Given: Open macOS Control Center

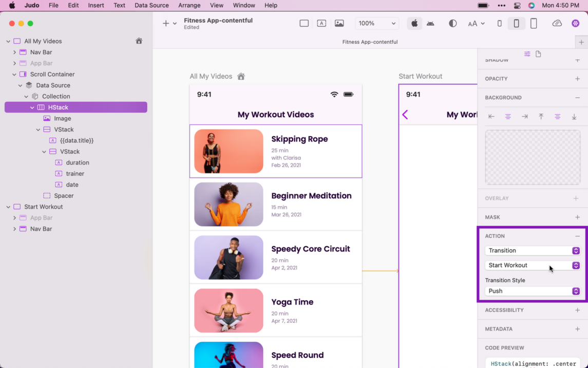Looking at the screenshot, I should pyautogui.click(x=517, y=5).
